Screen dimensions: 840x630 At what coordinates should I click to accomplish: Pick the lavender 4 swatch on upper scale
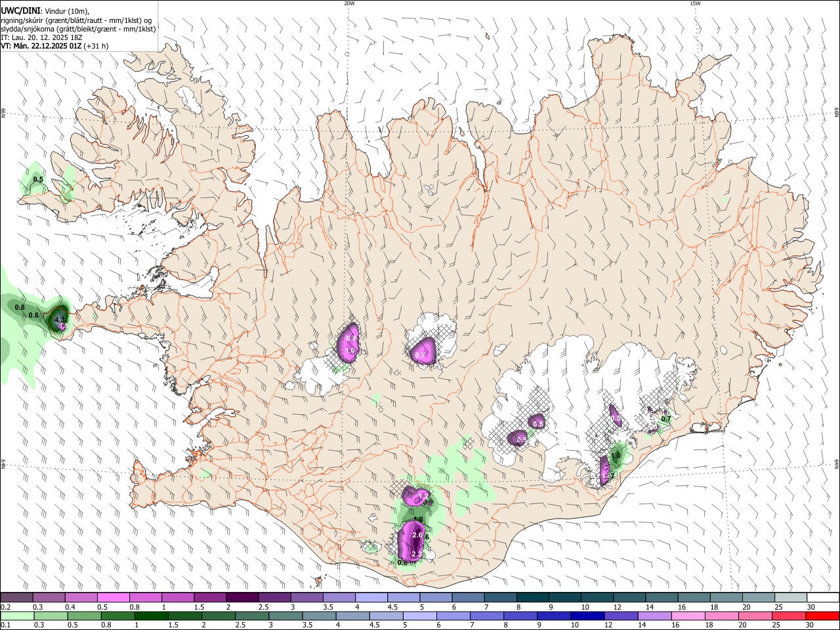point(371,598)
